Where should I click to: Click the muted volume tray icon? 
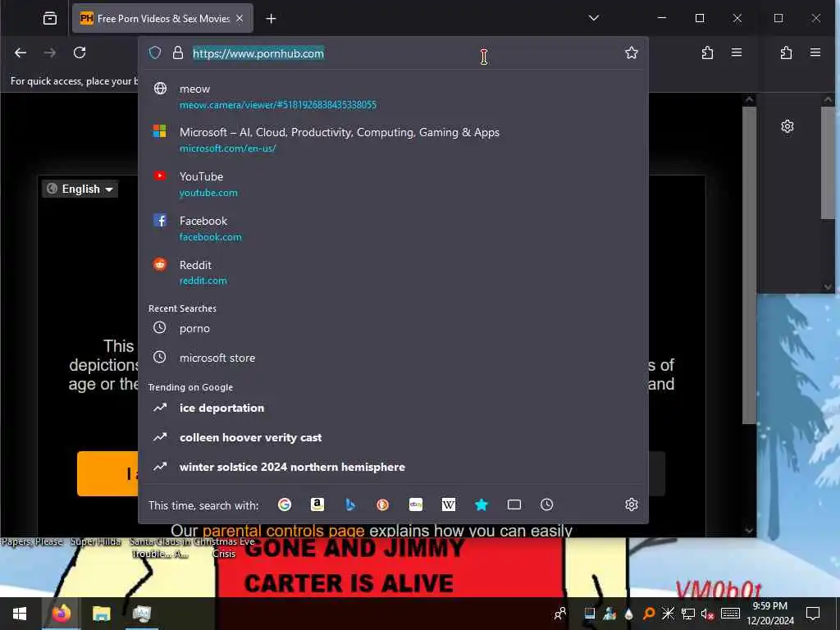(x=708, y=614)
